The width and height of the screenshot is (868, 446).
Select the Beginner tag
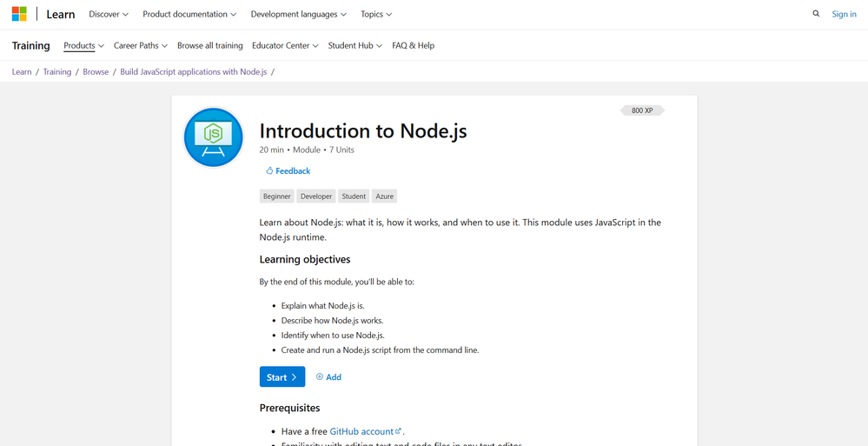[277, 196]
